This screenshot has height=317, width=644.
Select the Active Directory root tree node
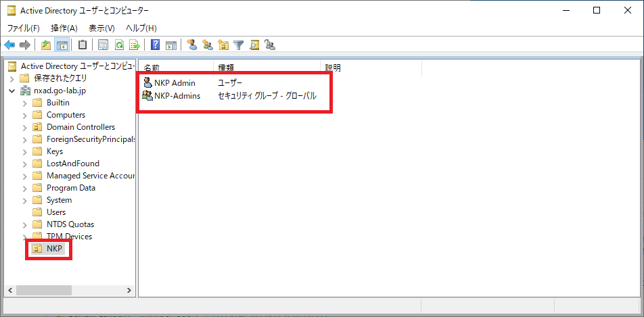(x=72, y=66)
